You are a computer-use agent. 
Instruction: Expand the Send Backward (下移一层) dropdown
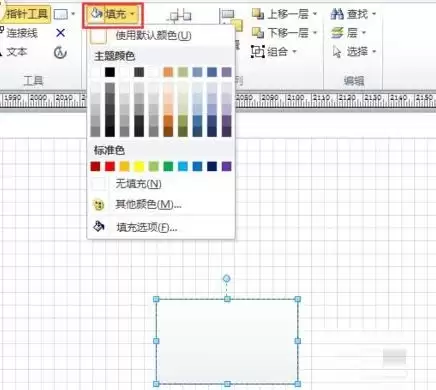click(x=314, y=33)
